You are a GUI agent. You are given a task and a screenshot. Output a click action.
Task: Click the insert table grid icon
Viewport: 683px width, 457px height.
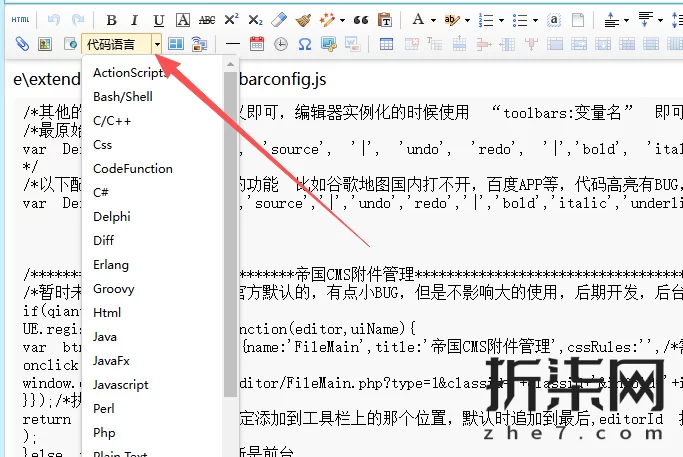click(x=386, y=44)
